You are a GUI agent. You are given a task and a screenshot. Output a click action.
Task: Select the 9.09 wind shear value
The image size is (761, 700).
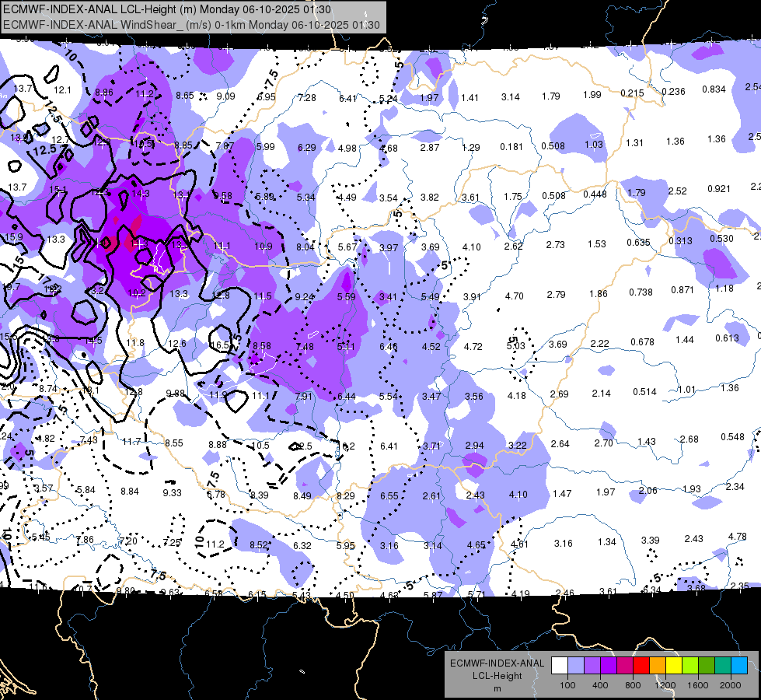[x=225, y=96]
